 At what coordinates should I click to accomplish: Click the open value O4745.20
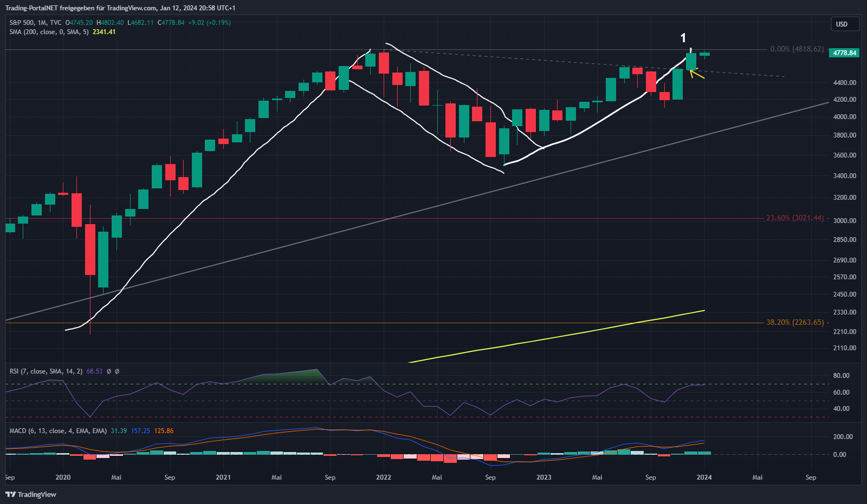tap(79, 23)
